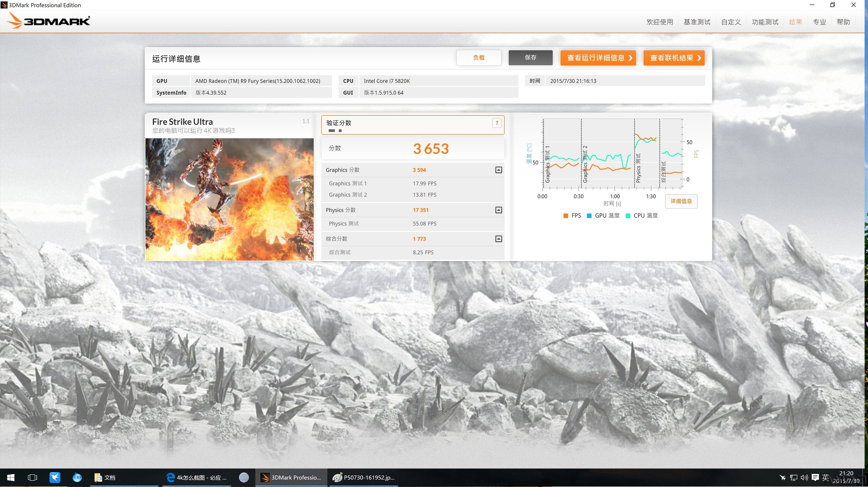Collapse the Physics 分数 section

[x=499, y=210]
